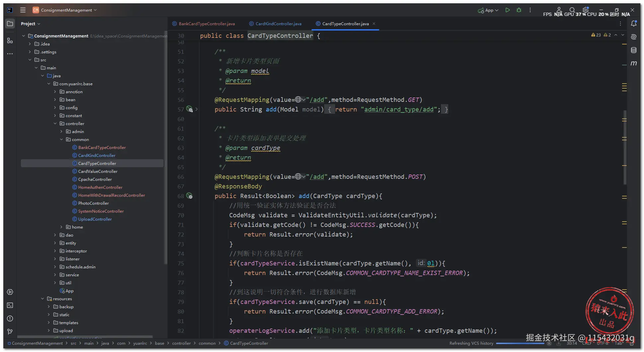Open more run actions menu
This screenshot has width=644, height=352.
tap(530, 10)
